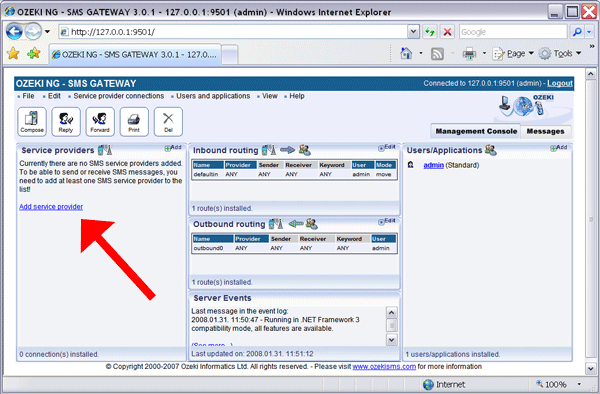Switch to the Messages tab

(545, 131)
